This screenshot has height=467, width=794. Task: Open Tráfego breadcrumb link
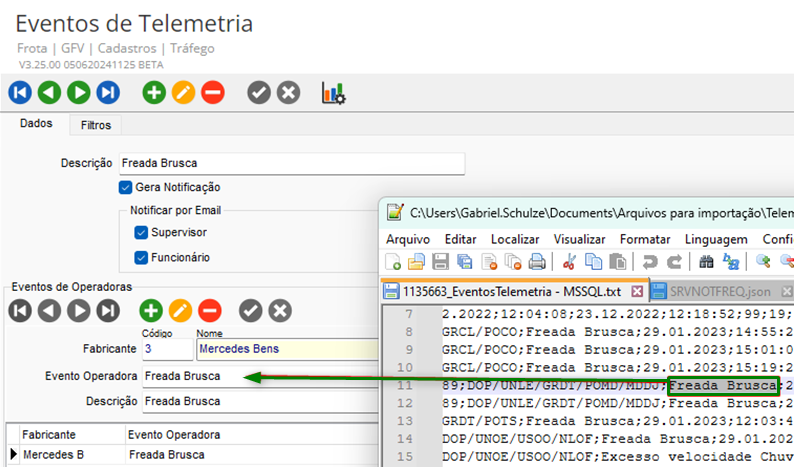192,49
